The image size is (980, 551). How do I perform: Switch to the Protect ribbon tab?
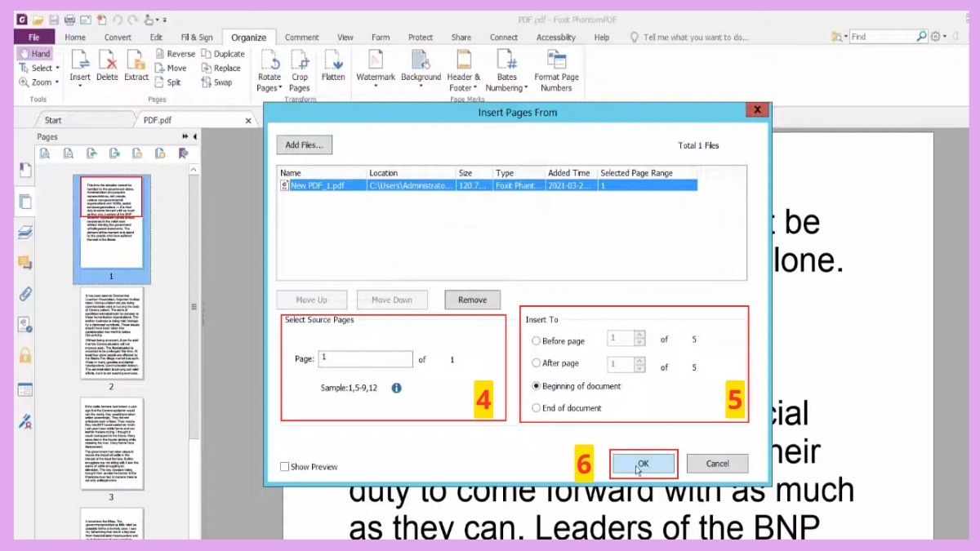point(421,37)
